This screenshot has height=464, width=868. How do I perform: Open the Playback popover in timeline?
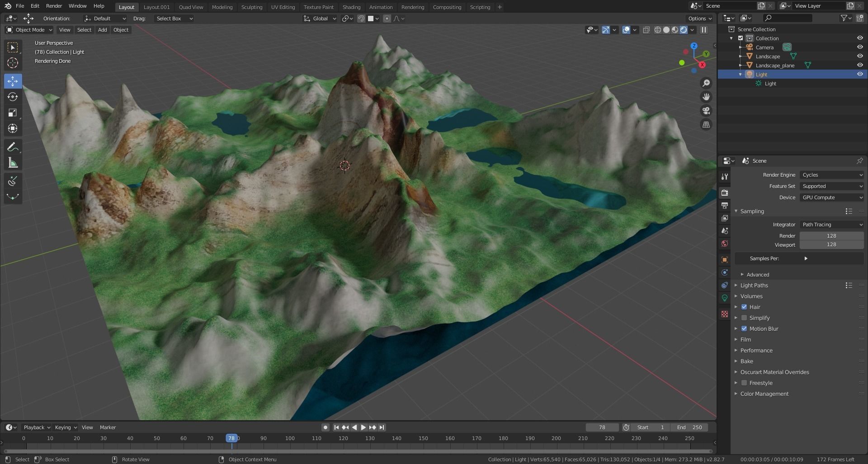click(37, 427)
